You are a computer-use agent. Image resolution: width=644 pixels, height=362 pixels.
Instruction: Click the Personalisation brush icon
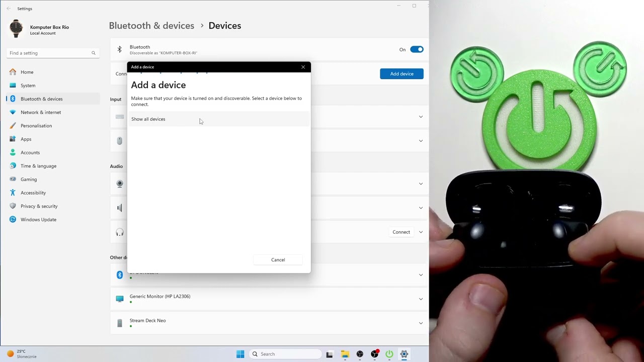pyautogui.click(x=13, y=126)
